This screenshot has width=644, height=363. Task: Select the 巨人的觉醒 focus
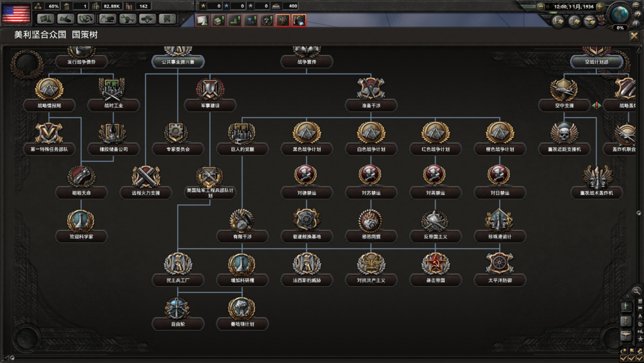click(242, 138)
